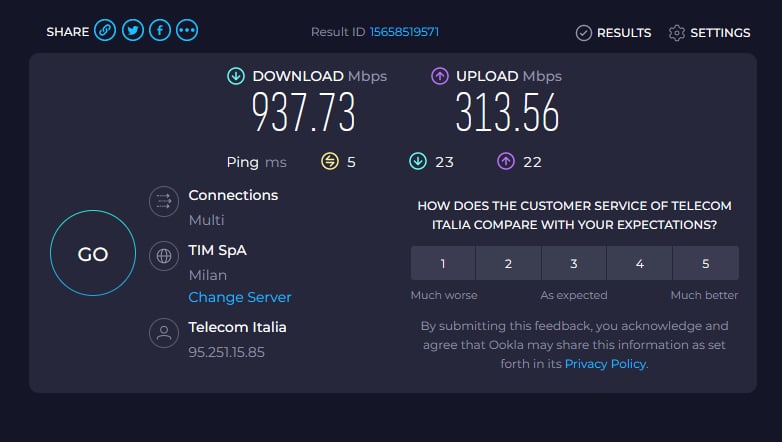Open more share options ellipsis icon

(x=187, y=30)
